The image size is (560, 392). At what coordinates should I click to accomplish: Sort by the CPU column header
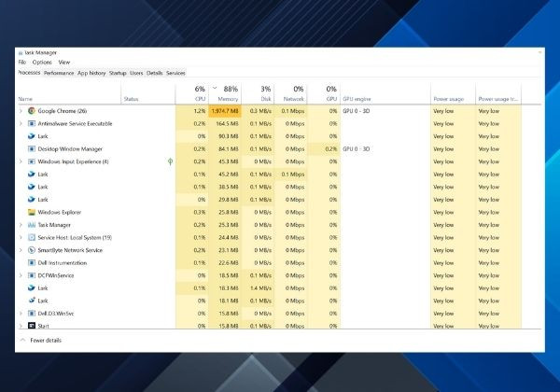191,94
